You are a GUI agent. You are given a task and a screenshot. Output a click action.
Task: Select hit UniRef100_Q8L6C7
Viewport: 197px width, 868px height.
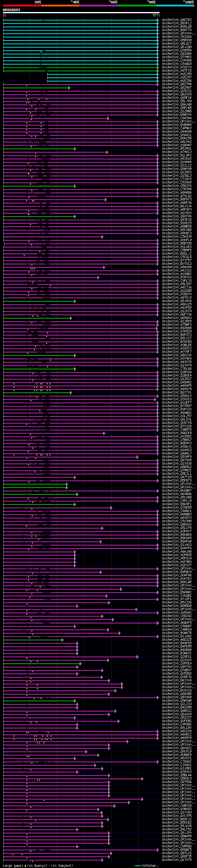tap(177, 43)
